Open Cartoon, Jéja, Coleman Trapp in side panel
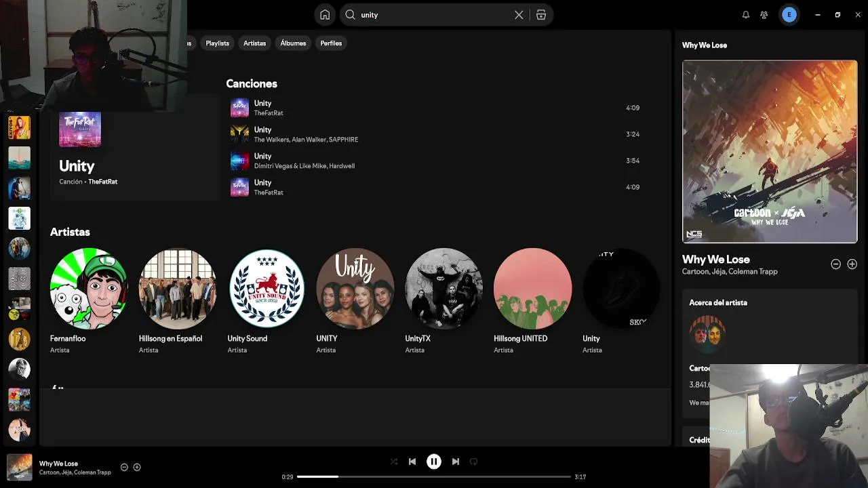This screenshot has height=488, width=868. [x=730, y=272]
